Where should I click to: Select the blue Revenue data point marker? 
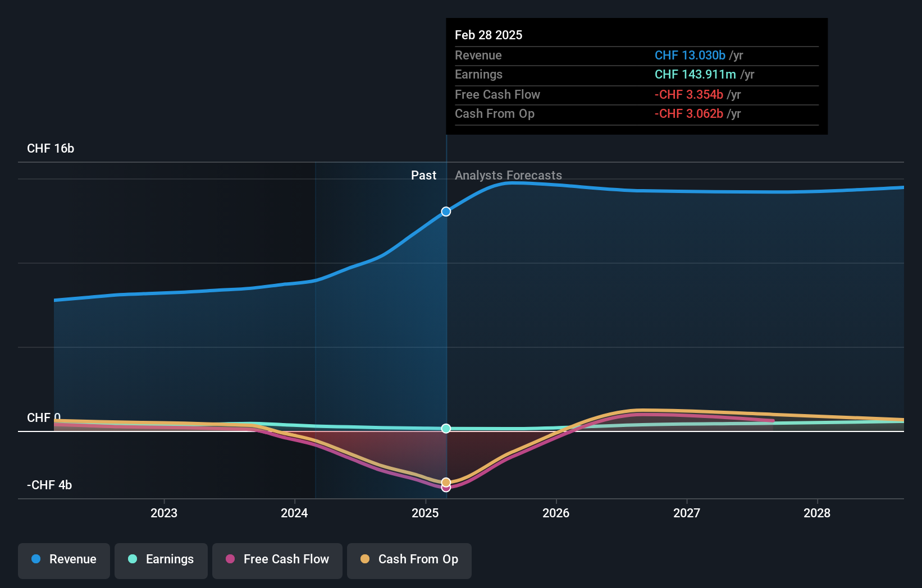(445, 212)
